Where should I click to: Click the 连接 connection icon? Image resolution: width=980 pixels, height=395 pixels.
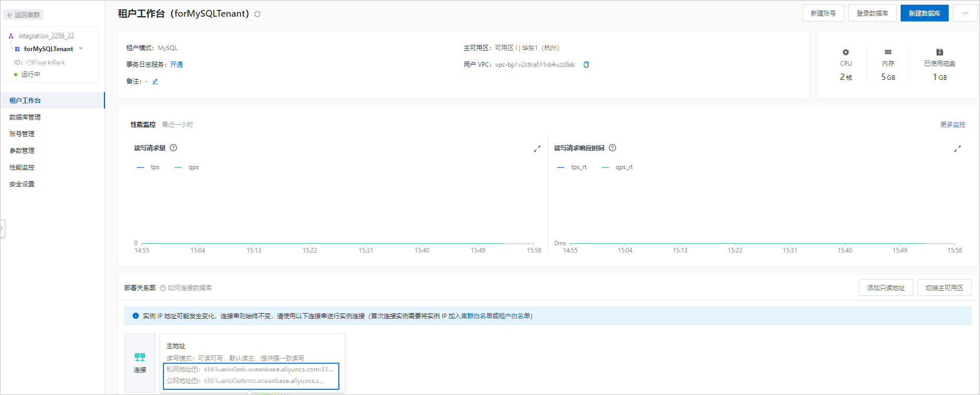tap(140, 357)
